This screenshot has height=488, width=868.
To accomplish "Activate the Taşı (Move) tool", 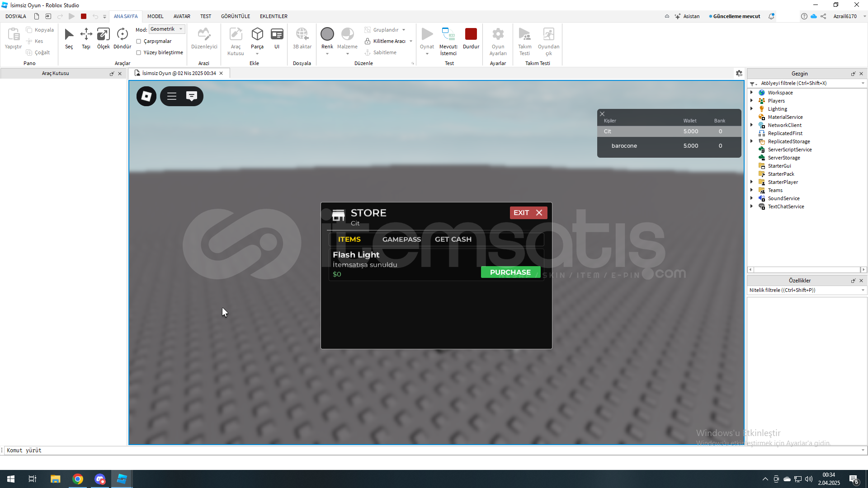I will [86, 38].
